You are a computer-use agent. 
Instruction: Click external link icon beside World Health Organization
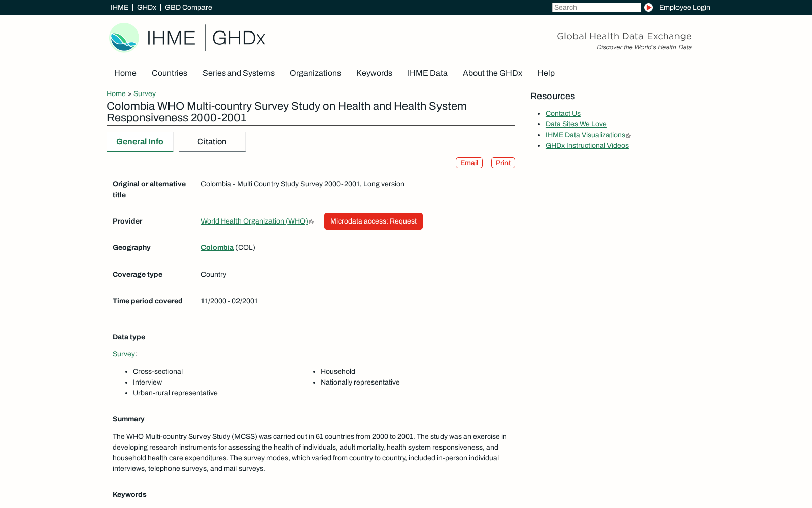[x=312, y=221]
